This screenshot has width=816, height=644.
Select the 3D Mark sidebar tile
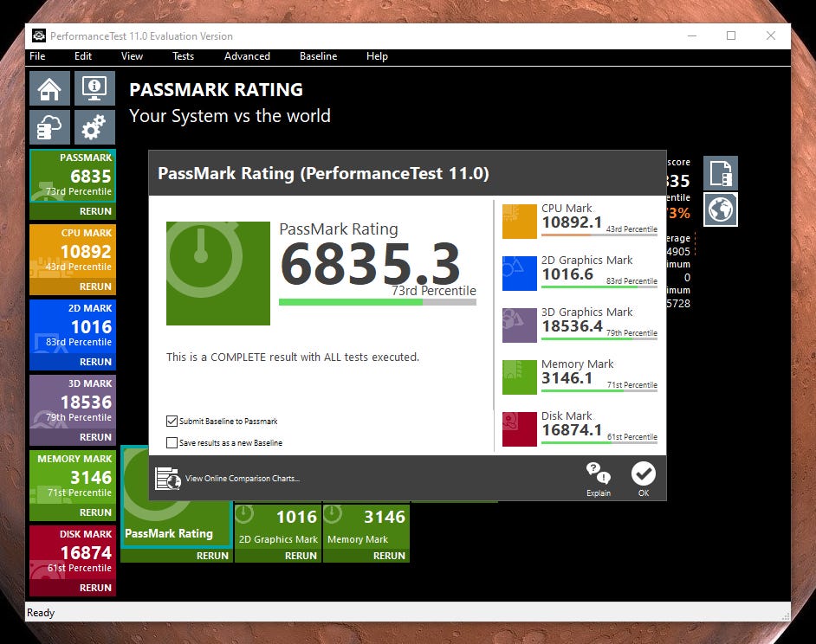tap(73, 402)
